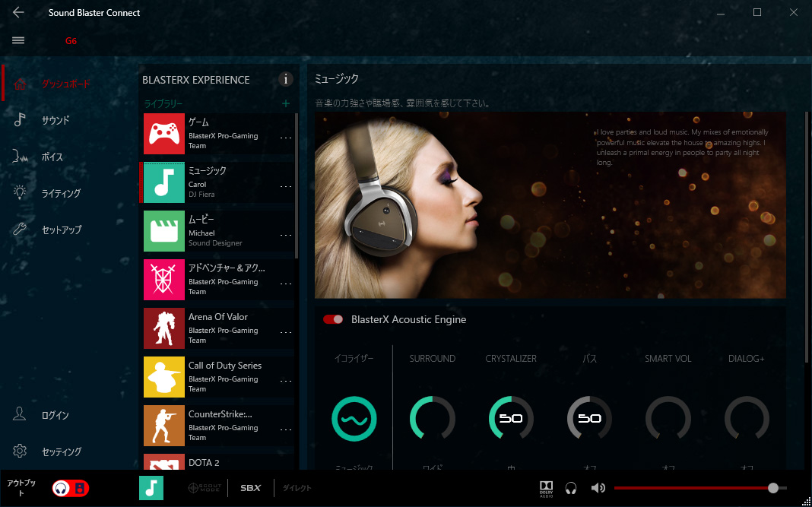Click the main panel scrollbar

click(807, 237)
